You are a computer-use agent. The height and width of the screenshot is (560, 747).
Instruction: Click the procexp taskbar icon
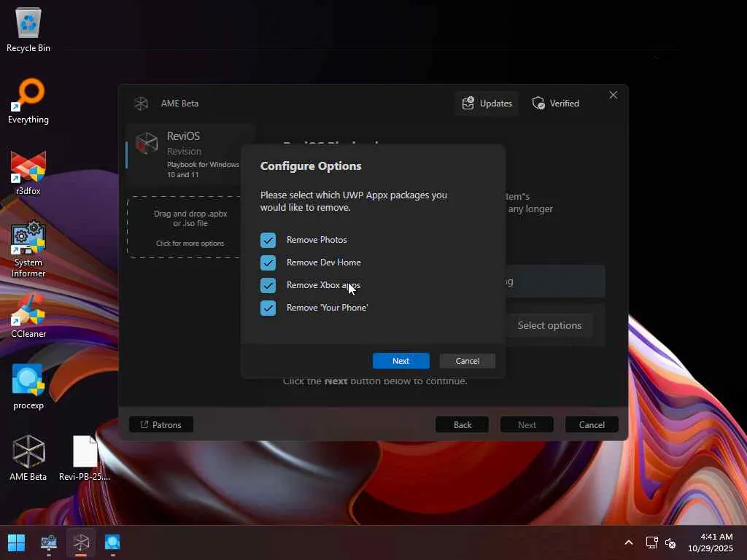click(x=112, y=542)
